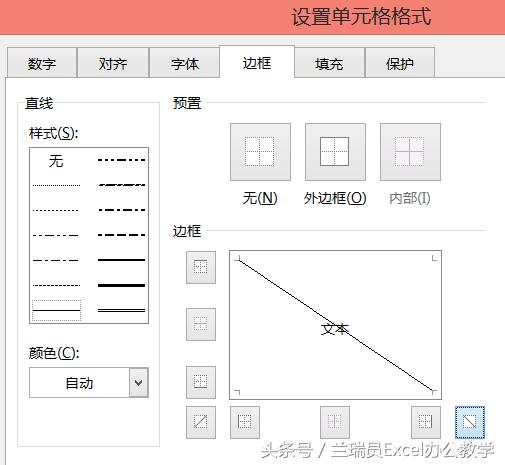Toggle the top border button

pos(201,267)
